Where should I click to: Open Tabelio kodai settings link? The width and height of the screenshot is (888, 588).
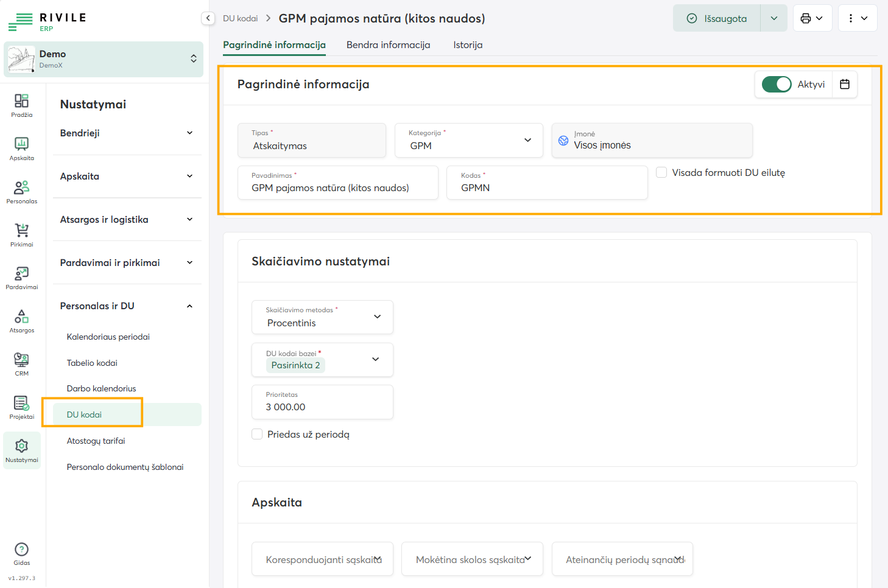tap(92, 363)
